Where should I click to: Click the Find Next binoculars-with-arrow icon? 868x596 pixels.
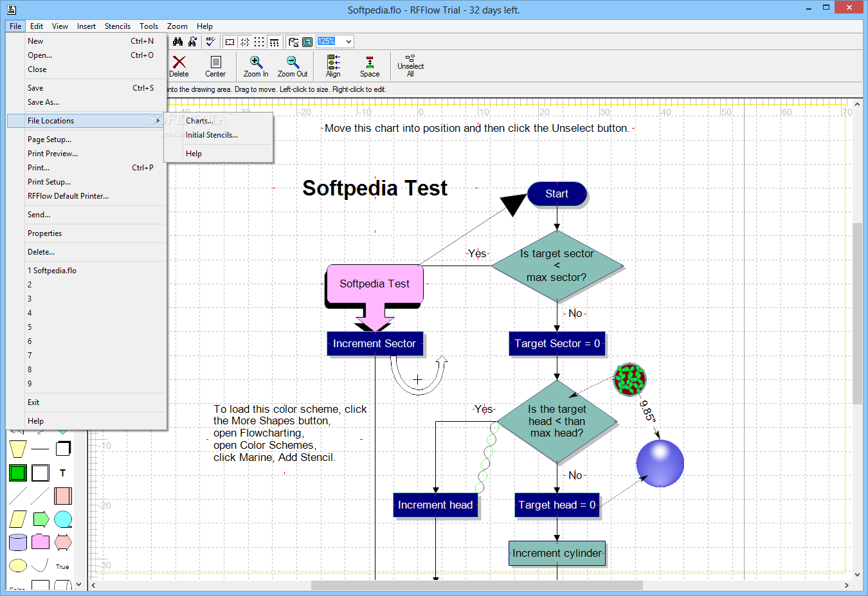coord(192,42)
